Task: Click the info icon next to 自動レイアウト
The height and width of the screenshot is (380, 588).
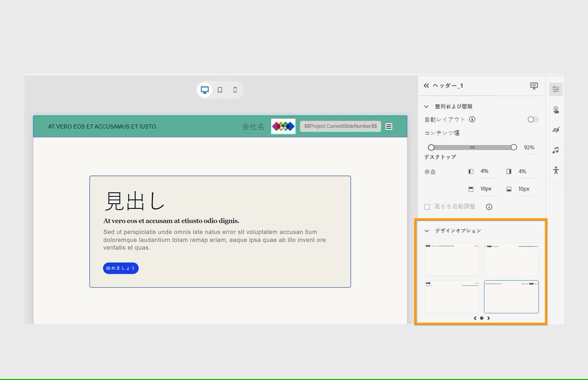Action: pos(472,119)
